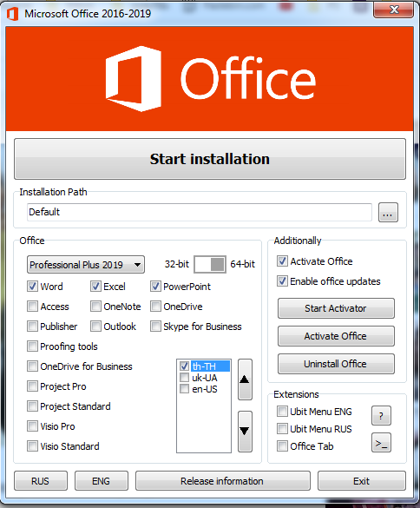Open the command prompt icon button

point(381,443)
